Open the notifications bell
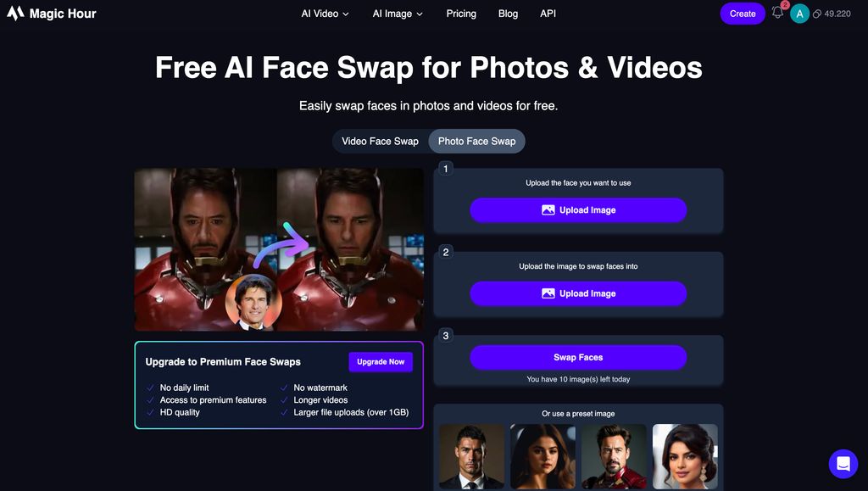Screen dimensions: 868x491 pos(777,13)
